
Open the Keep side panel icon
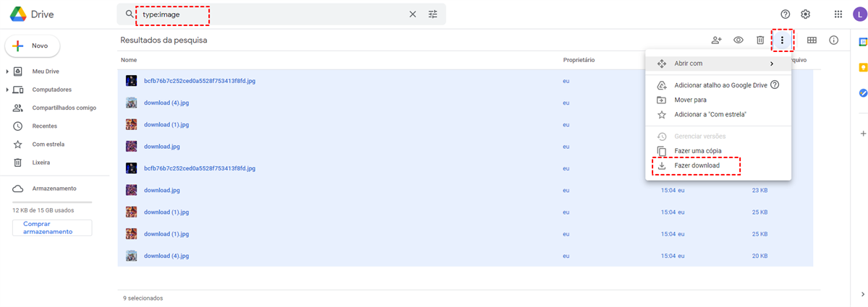[863, 67]
